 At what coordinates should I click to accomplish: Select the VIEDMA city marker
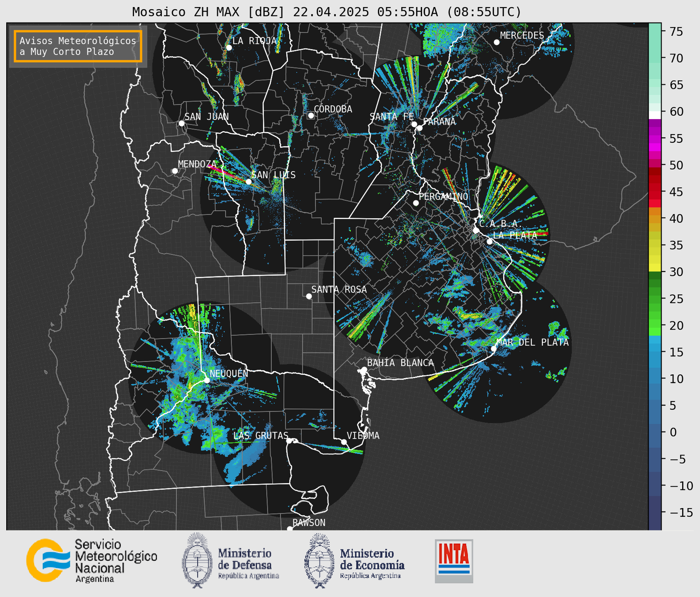[x=344, y=442]
